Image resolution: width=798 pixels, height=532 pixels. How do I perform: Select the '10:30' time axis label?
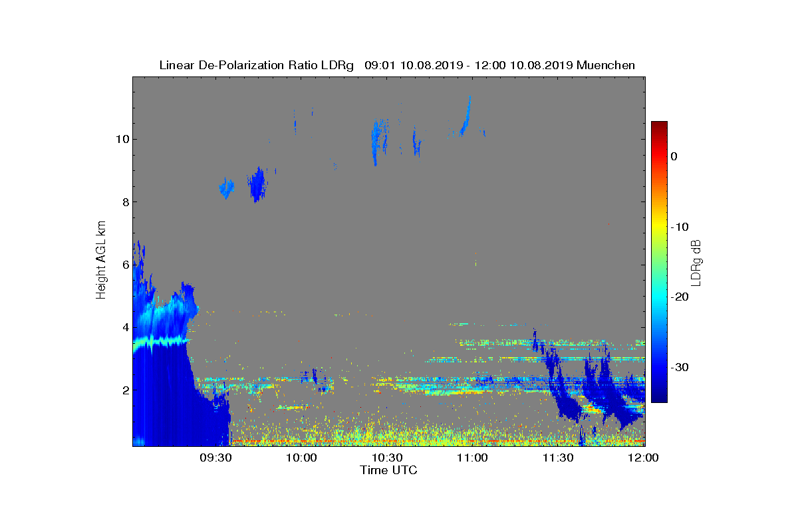(387, 458)
